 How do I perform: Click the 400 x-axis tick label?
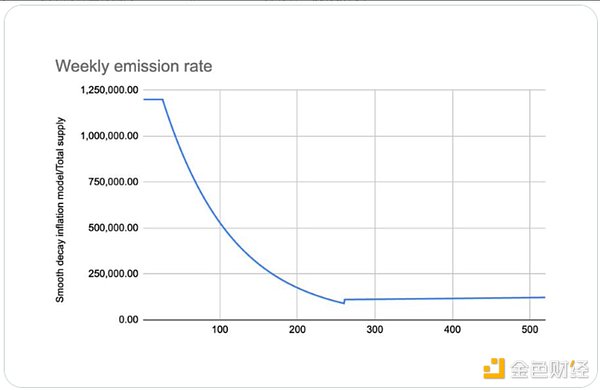click(x=452, y=330)
